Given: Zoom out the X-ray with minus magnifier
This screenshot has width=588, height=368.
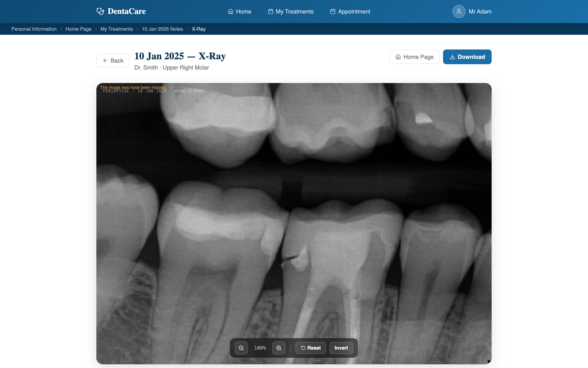Looking at the screenshot, I should tap(241, 348).
